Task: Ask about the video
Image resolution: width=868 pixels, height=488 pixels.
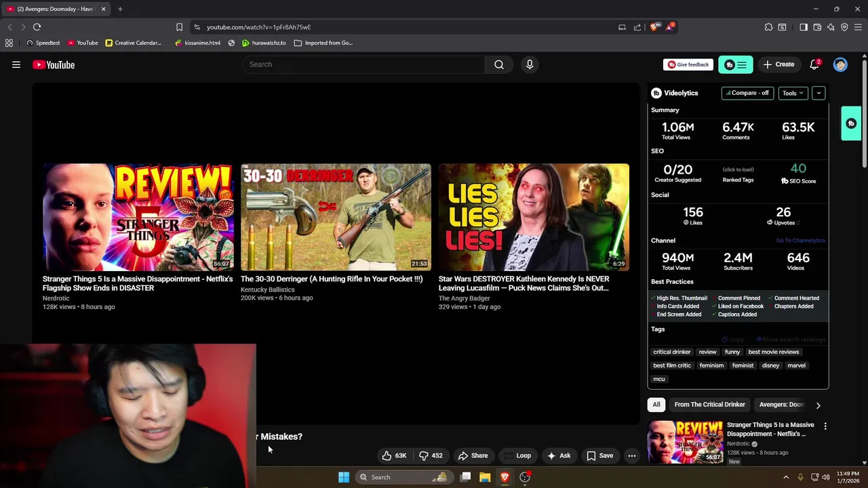Action: click(x=559, y=455)
